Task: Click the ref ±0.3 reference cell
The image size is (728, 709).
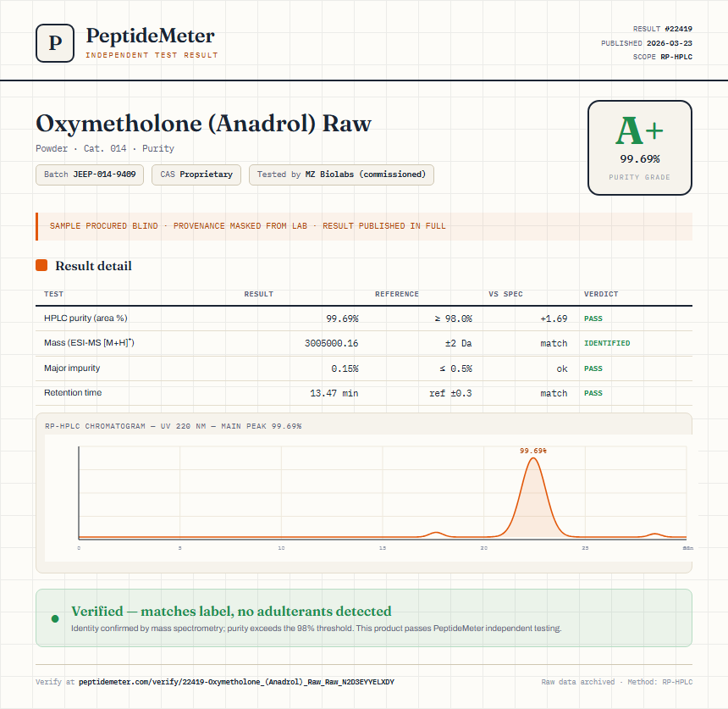Action: pyautogui.click(x=450, y=393)
